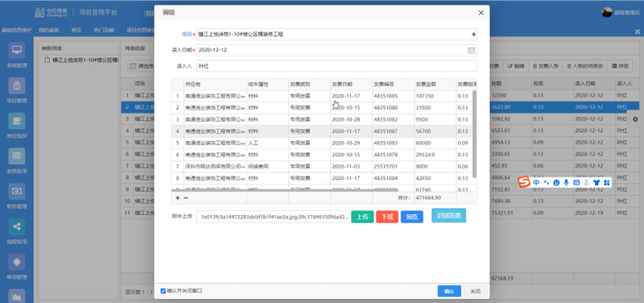Open Sogou toolbox grid icon

[606, 183]
